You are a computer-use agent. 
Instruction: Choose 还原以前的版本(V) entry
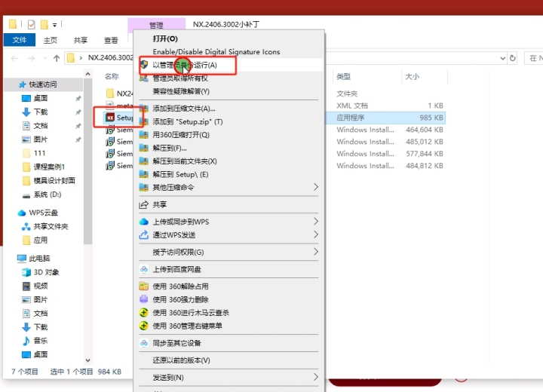(182, 360)
